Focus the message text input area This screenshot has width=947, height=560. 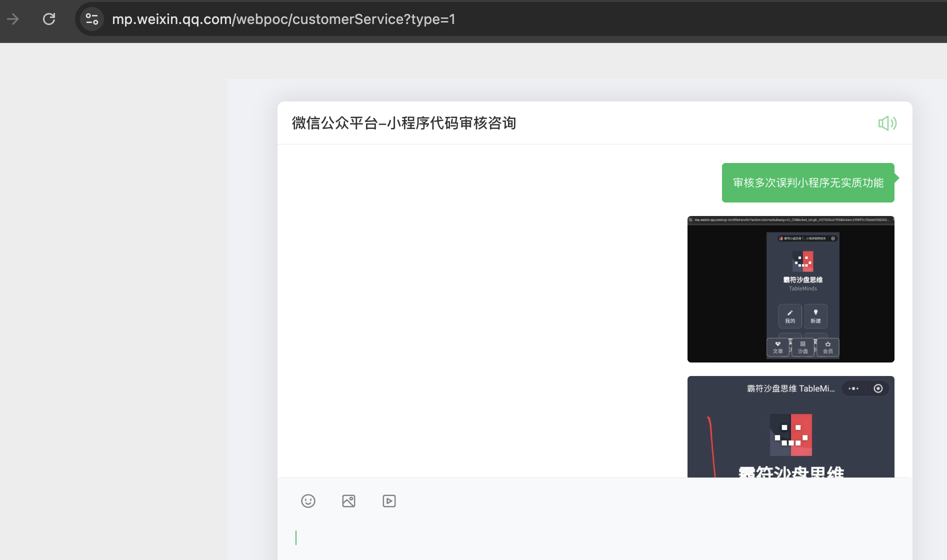(595, 538)
